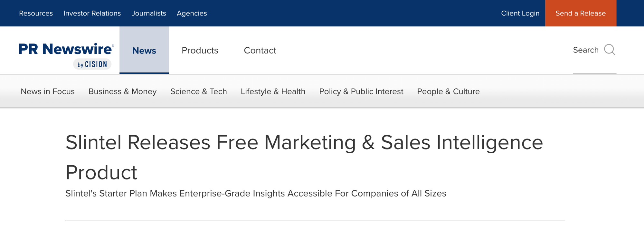Visit the Agencies page
This screenshot has width=644, height=230.
click(192, 13)
